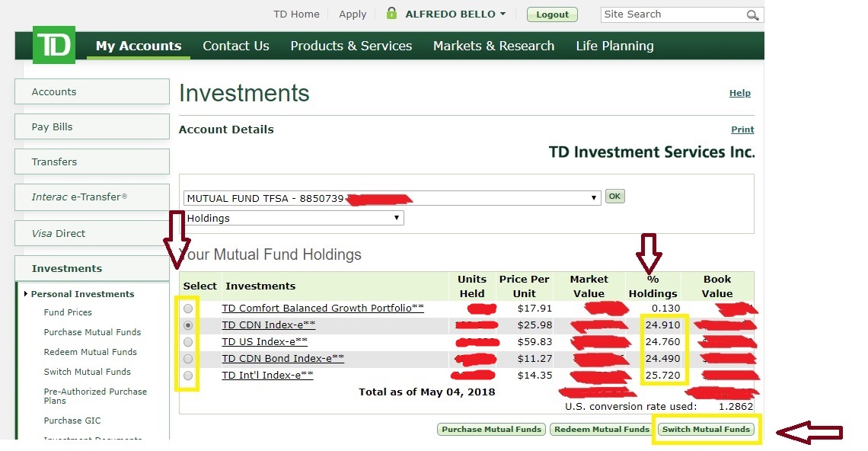
Task: Open Pre-Authorized Purchase Plans in the sidebar
Action: (x=95, y=396)
